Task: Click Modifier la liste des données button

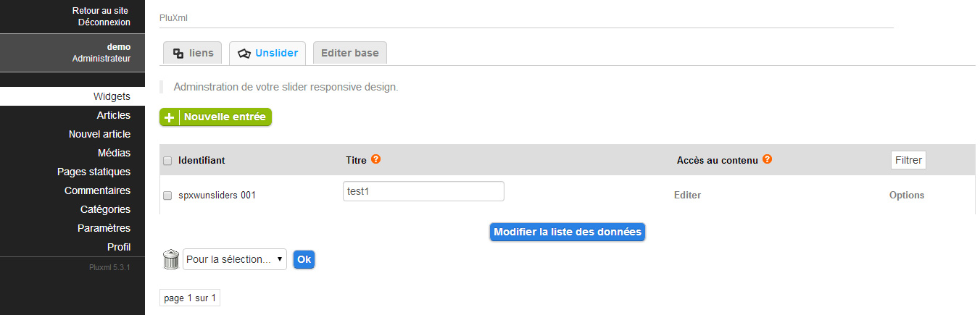Action: [568, 232]
